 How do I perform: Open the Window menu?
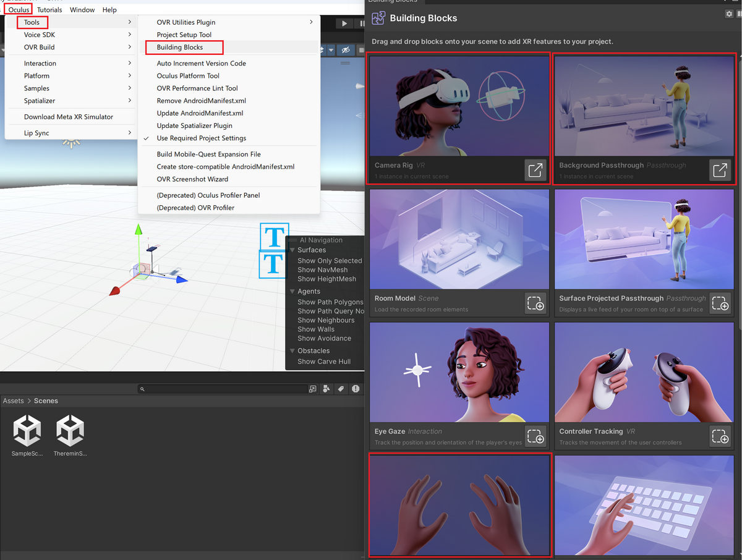pyautogui.click(x=82, y=10)
